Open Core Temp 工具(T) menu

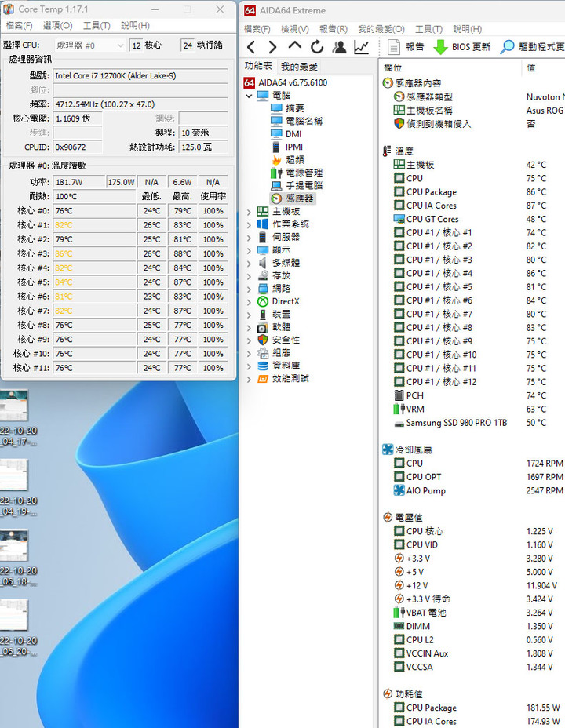(x=97, y=26)
